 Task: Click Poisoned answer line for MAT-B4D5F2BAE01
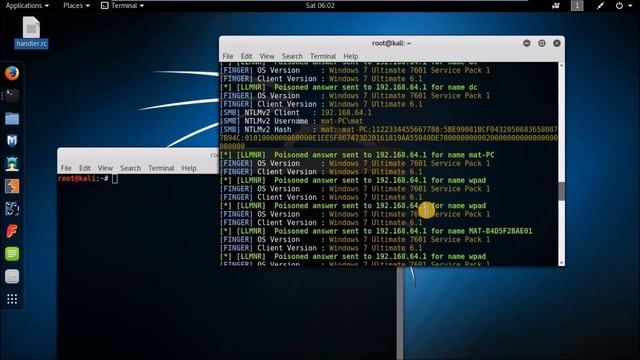tap(376, 231)
